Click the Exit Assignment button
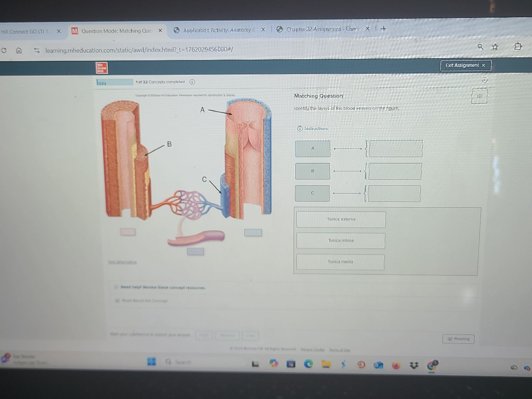This screenshot has width=532, height=399. pyautogui.click(x=465, y=65)
